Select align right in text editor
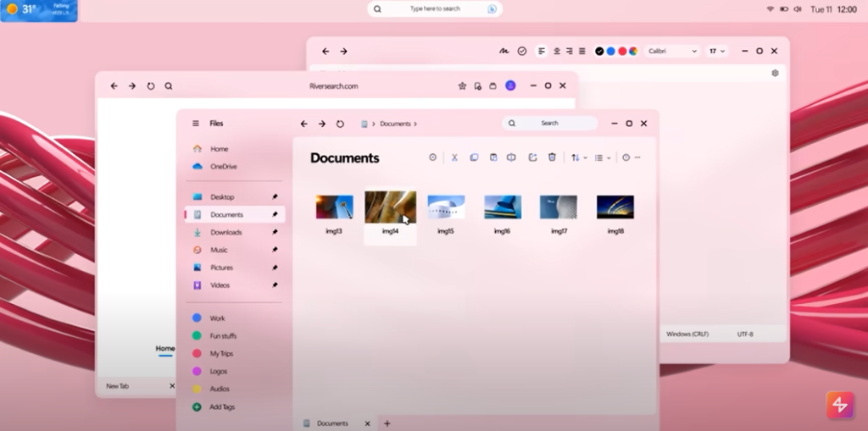This screenshot has height=431, width=868. 569,51
